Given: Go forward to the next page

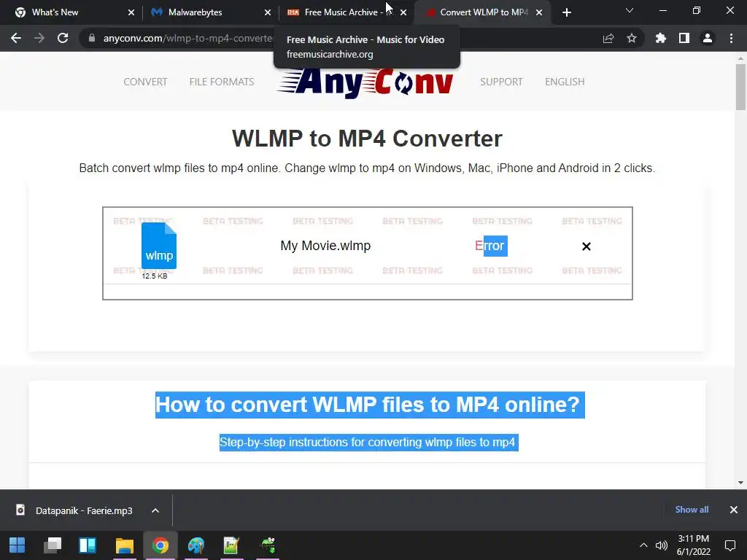Looking at the screenshot, I should 39,38.
